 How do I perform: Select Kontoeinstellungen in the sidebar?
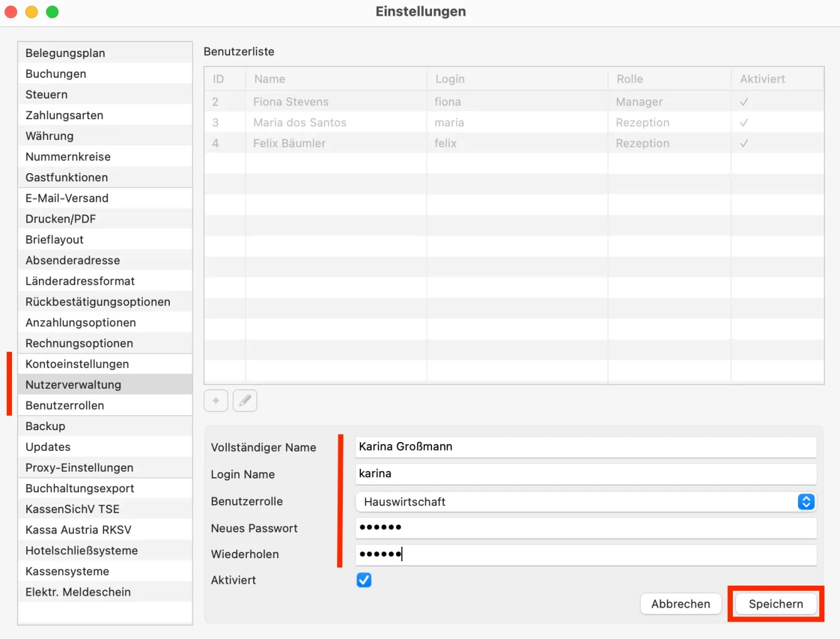pyautogui.click(x=105, y=363)
